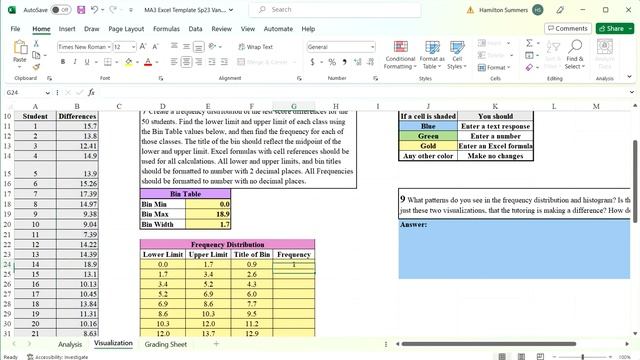Switch to the Page Layout tab

126,29
